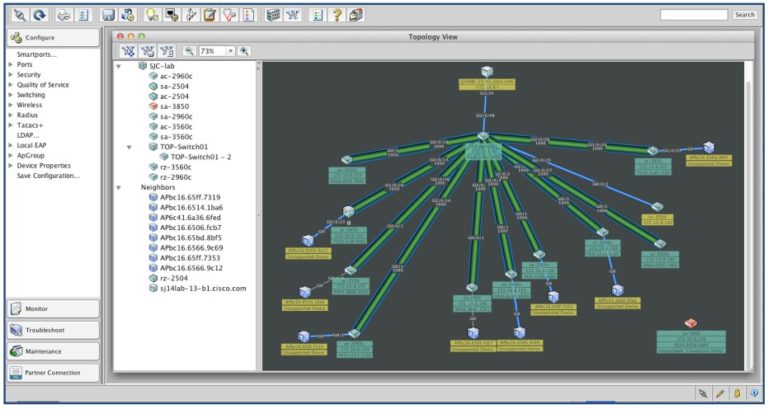The width and height of the screenshot is (768, 409).
Task: Click the Print toolbar icon
Action: 64,15
